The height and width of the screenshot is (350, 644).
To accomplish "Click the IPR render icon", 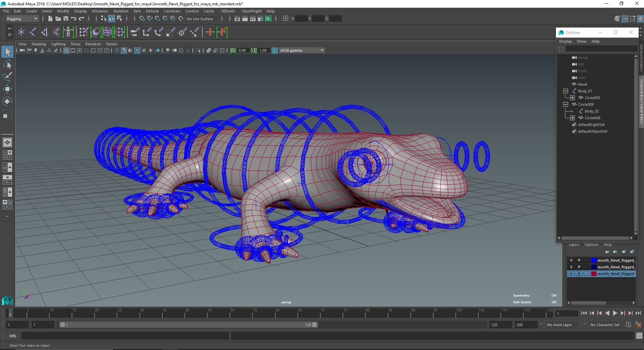I will pyautogui.click(x=252, y=19).
